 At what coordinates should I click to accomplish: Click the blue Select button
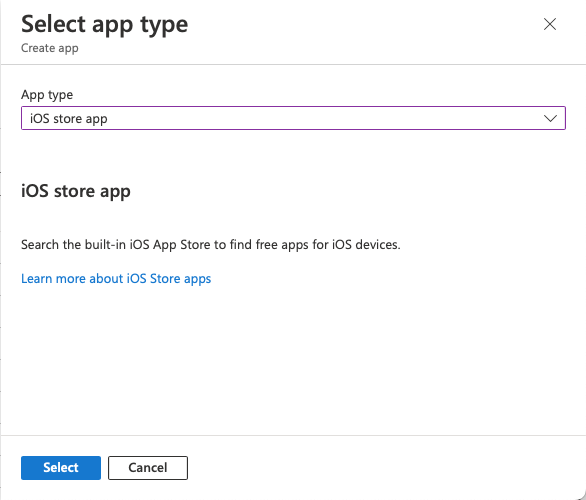61,467
